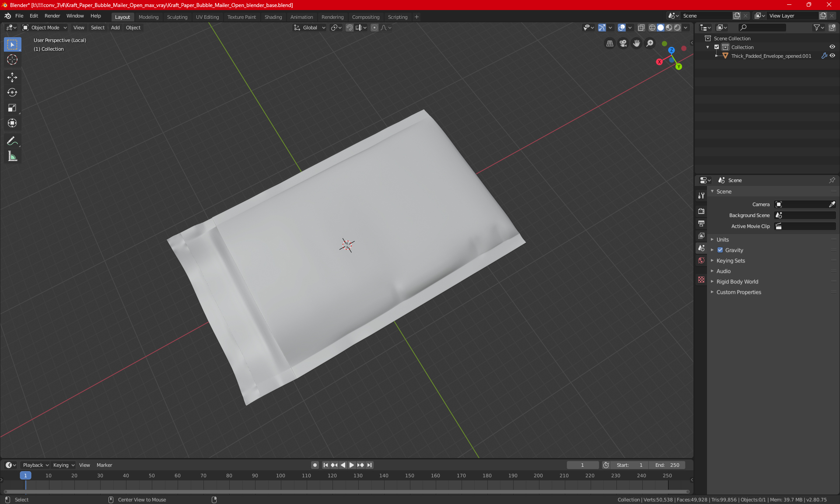The width and height of the screenshot is (840, 504).
Task: Open the Texture properties tab
Action: pos(701,280)
